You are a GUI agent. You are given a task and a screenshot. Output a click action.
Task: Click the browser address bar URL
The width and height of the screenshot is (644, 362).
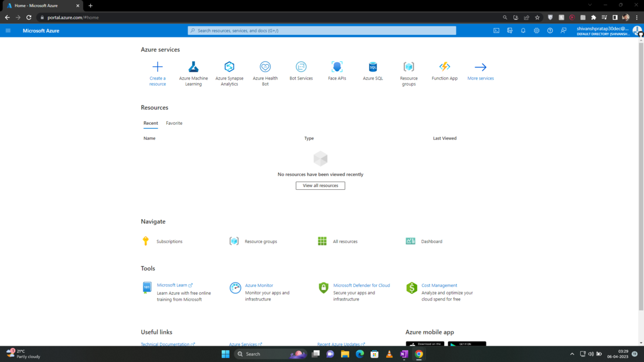[x=73, y=17]
